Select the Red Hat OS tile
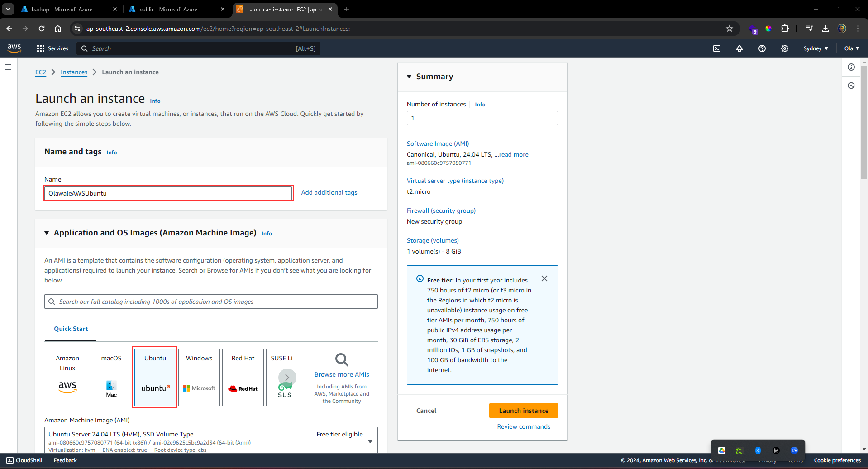 click(x=243, y=377)
